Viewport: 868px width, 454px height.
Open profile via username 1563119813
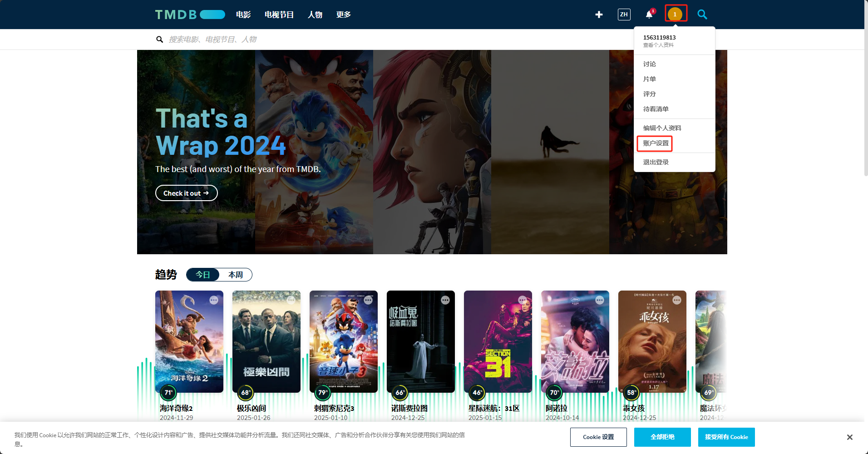pos(659,37)
